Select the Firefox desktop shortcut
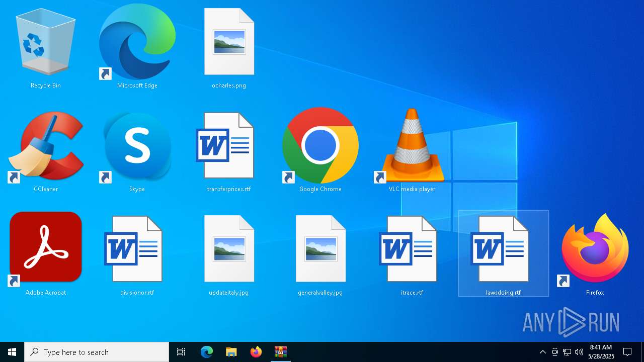 click(x=595, y=254)
